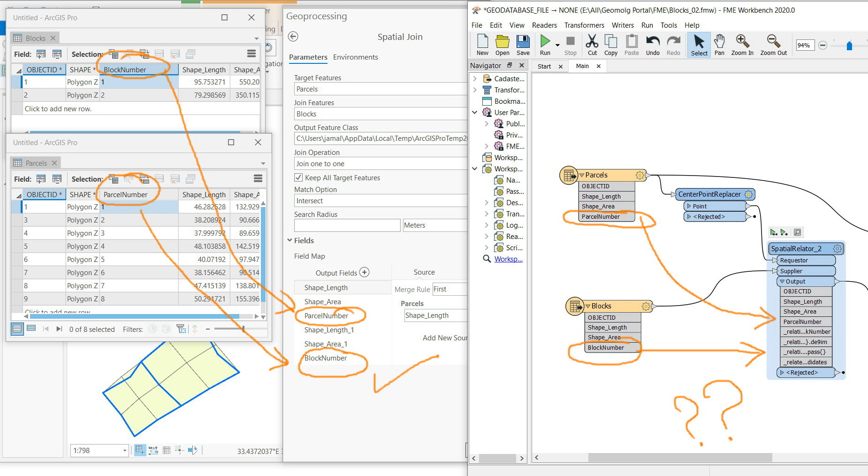Undo the last action in FME
The width and height of the screenshot is (868, 476).
point(653,45)
